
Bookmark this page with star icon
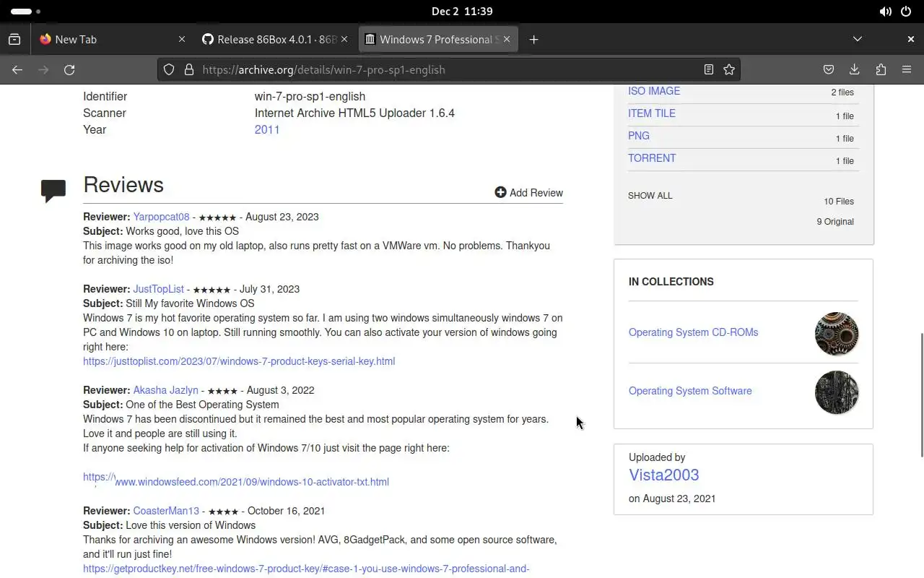729,69
